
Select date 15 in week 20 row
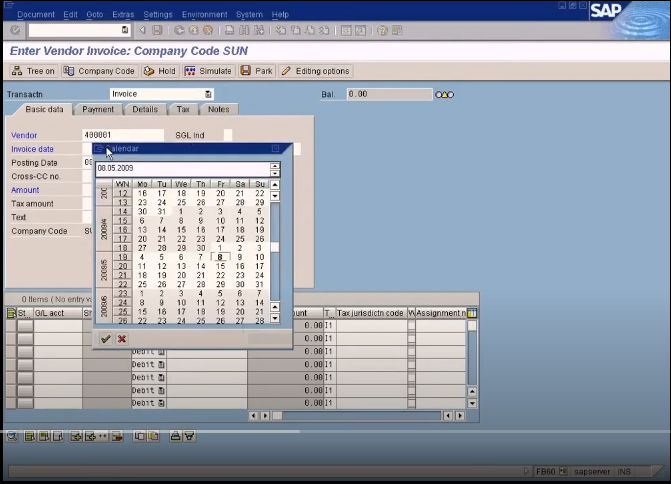[x=220, y=266]
